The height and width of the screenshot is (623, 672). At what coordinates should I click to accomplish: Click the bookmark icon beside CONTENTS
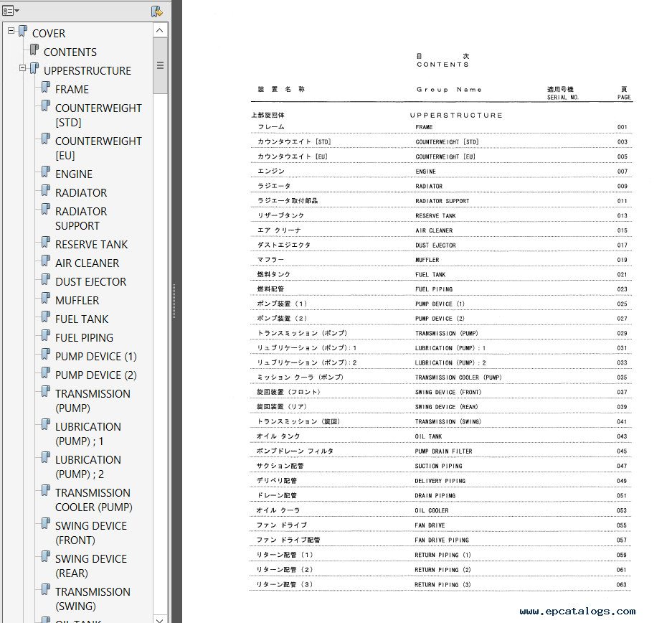[x=34, y=50]
